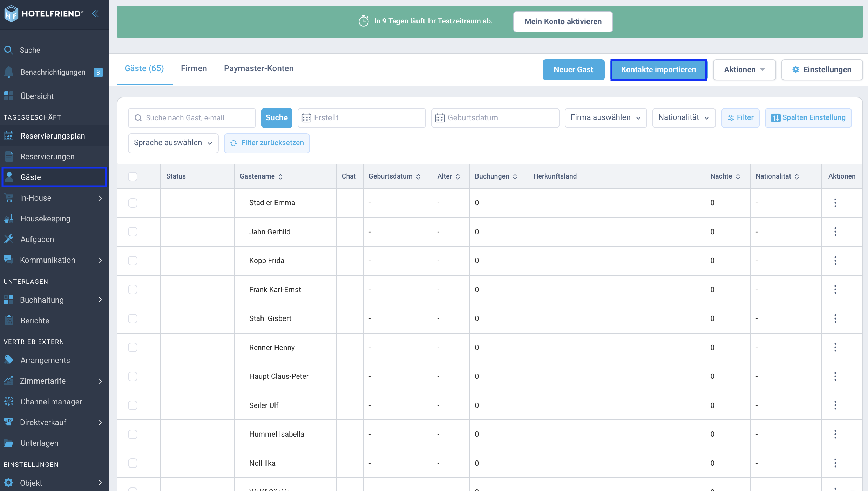
Task: Open the Sprache auswählen dropdown
Action: click(x=173, y=143)
